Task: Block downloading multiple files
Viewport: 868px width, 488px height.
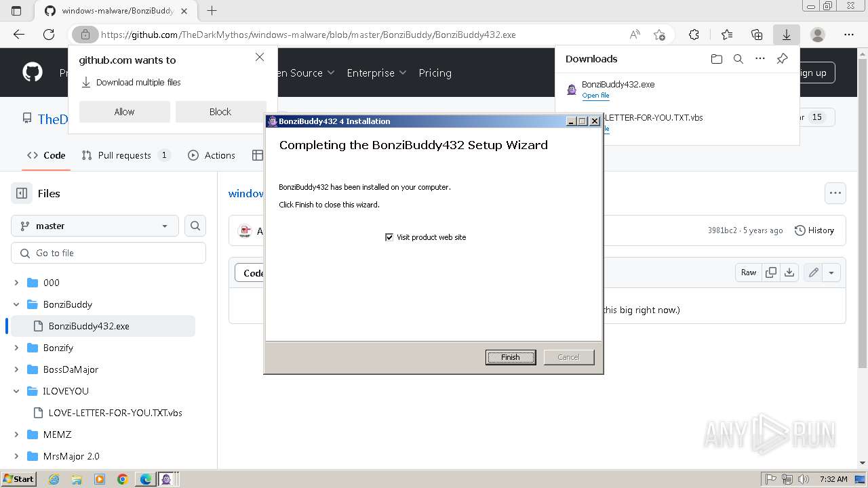Action: pos(220,112)
